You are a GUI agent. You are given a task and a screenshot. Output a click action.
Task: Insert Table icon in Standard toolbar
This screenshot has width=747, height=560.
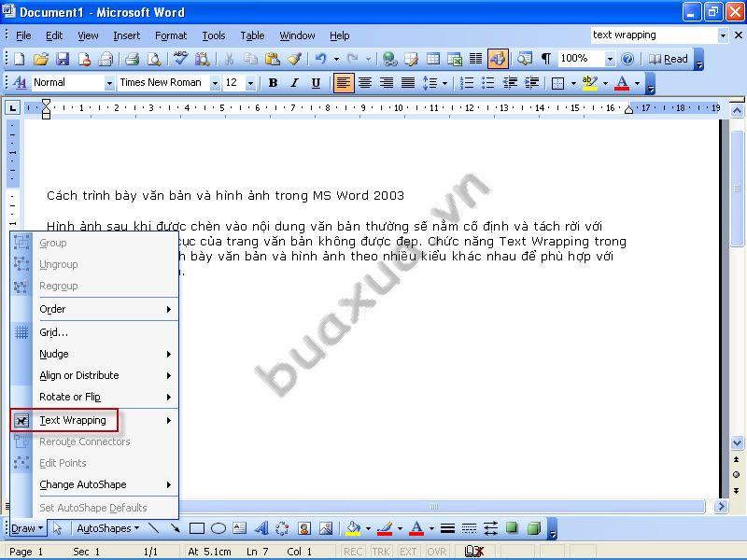433,59
